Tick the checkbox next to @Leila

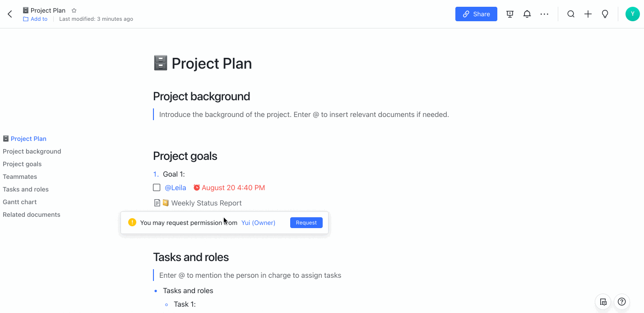click(x=157, y=187)
